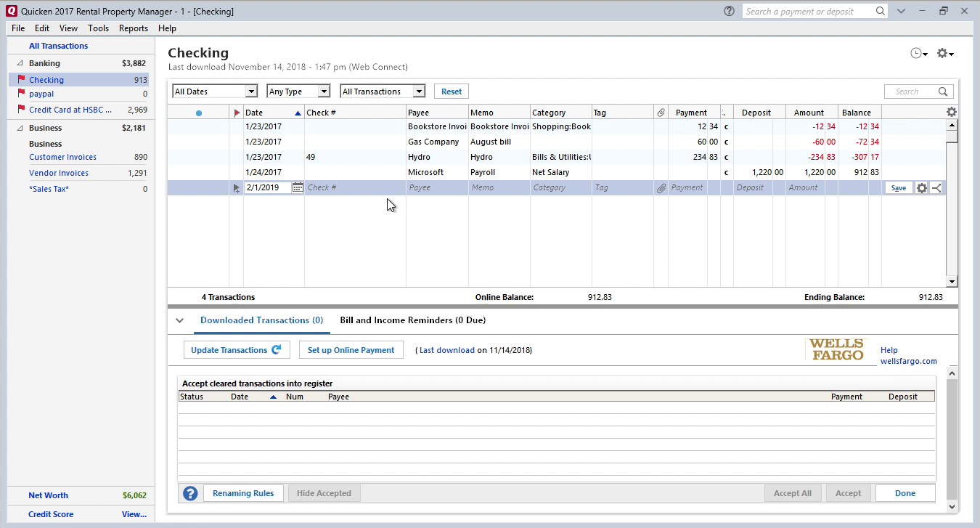Screen dimensions: 980x528
Task: Click the refresh icon on Update Transactions
Action: point(277,349)
